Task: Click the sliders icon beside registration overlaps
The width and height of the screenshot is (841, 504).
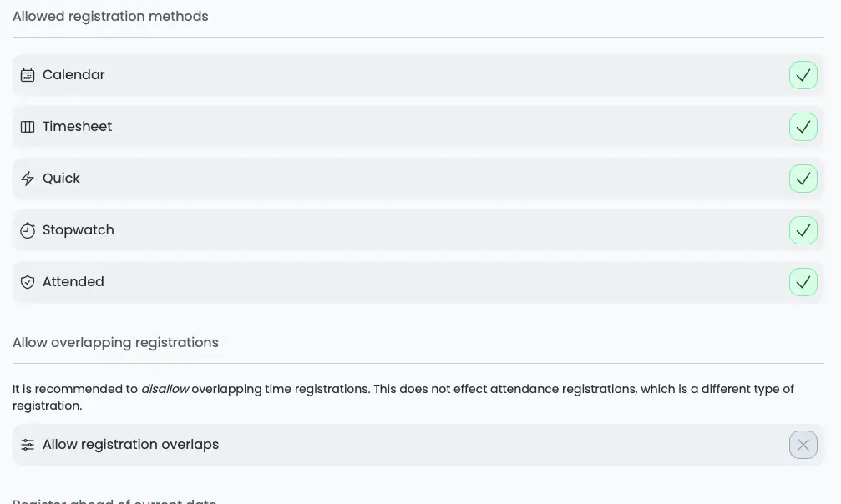Action: 28,445
